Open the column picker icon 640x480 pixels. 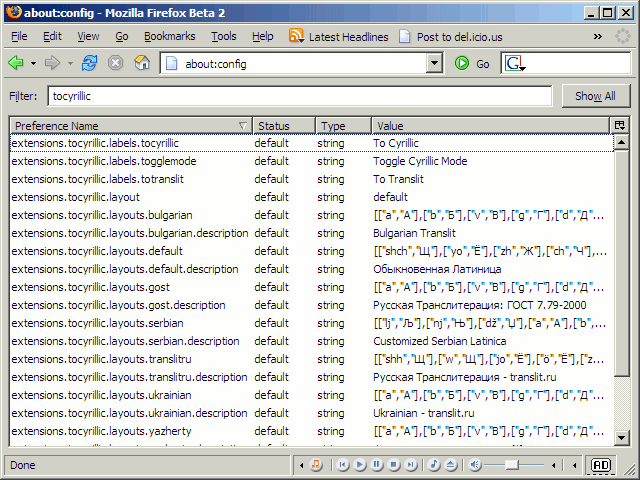(x=619, y=126)
